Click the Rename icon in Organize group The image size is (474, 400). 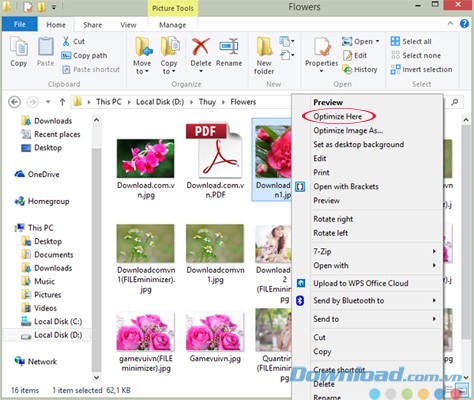[229, 47]
